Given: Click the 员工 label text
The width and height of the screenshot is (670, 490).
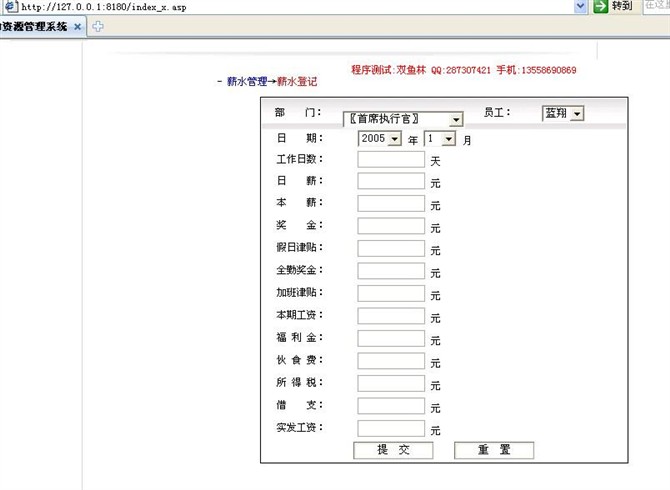Looking at the screenshot, I should pos(497,112).
